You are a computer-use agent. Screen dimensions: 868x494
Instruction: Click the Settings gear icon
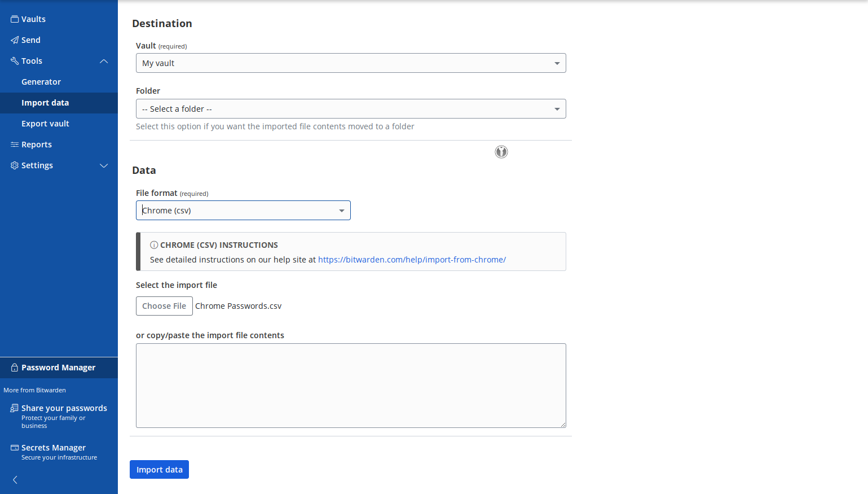point(15,165)
